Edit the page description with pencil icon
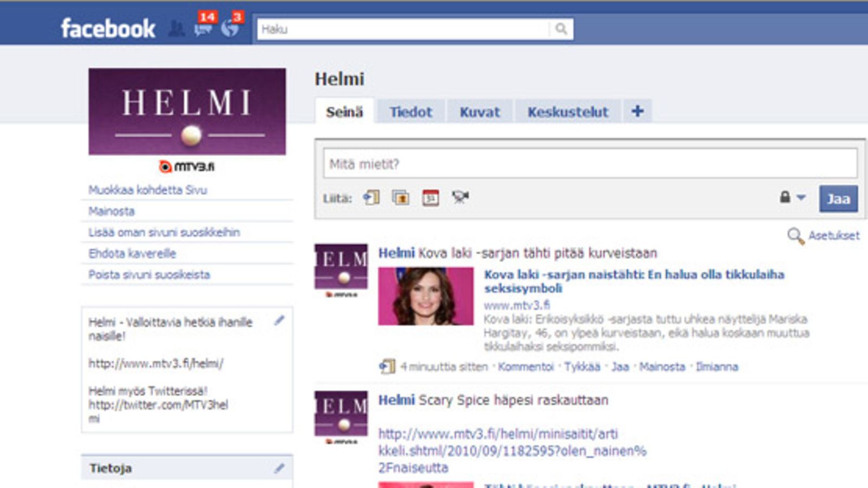The image size is (868, 488). 279,320
